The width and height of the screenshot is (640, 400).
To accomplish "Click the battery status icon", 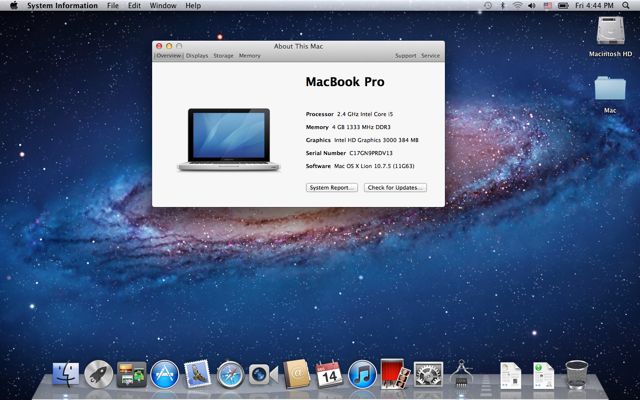I will [x=563, y=6].
